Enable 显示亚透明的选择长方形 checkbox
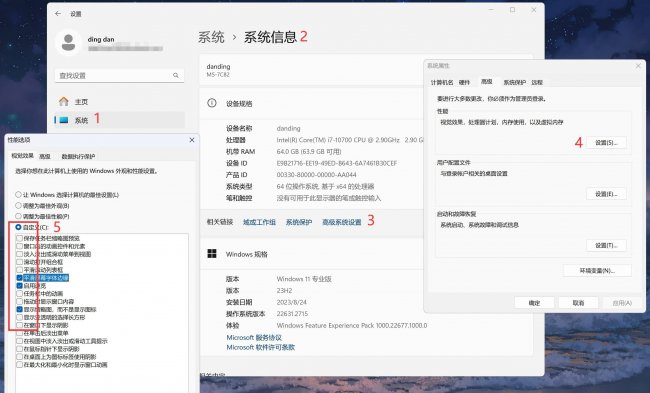The height and width of the screenshot is (393, 650). point(19,317)
